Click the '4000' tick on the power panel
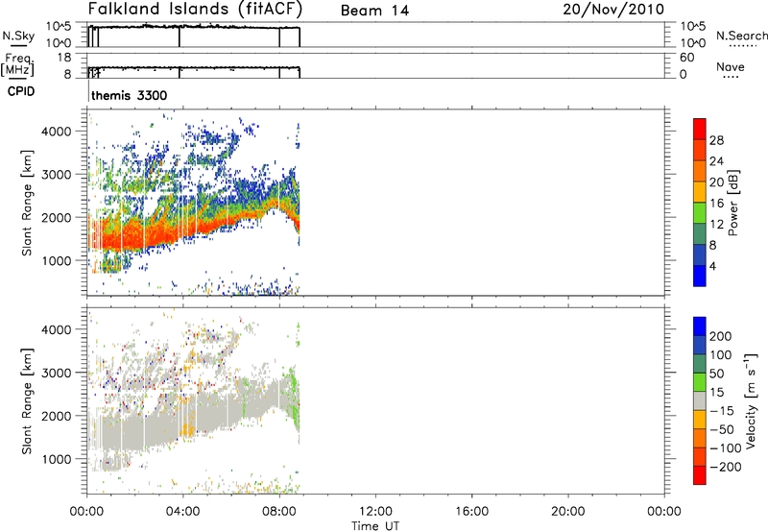 click(x=57, y=132)
